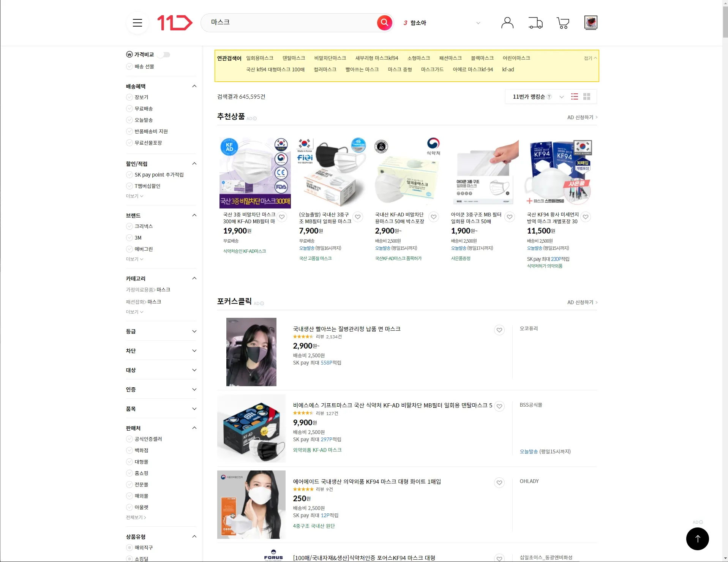
Task: Click AD 신청하기 link for 추천상품
Action: (x=582, y=117)
